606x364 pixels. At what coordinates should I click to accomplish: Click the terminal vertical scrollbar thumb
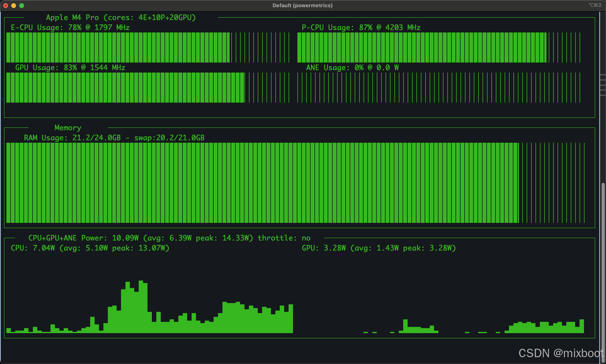coord(603,272)
